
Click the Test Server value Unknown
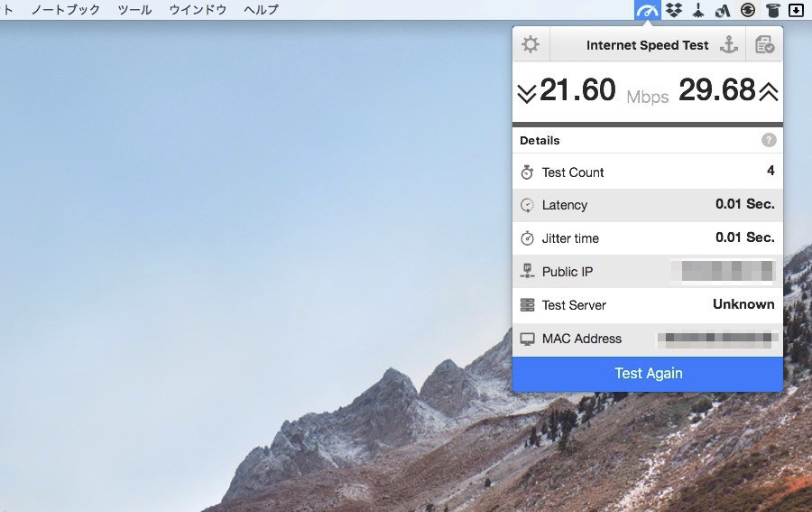(743, 304)
